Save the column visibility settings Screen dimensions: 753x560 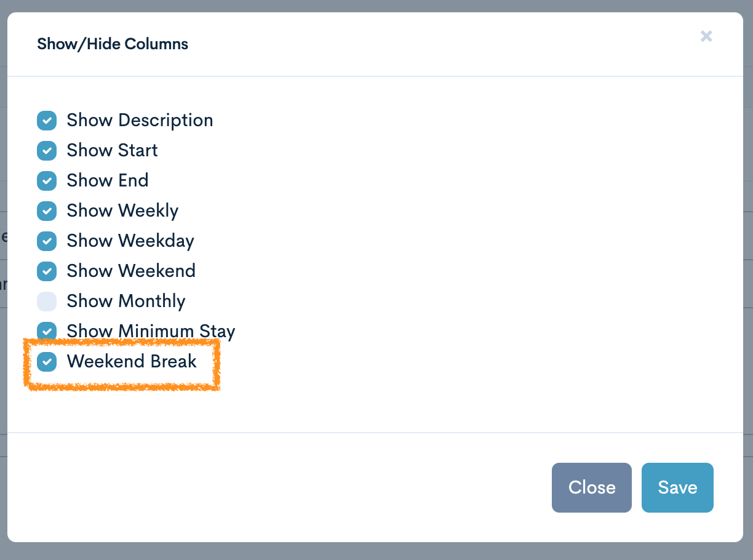coord(677,487)
